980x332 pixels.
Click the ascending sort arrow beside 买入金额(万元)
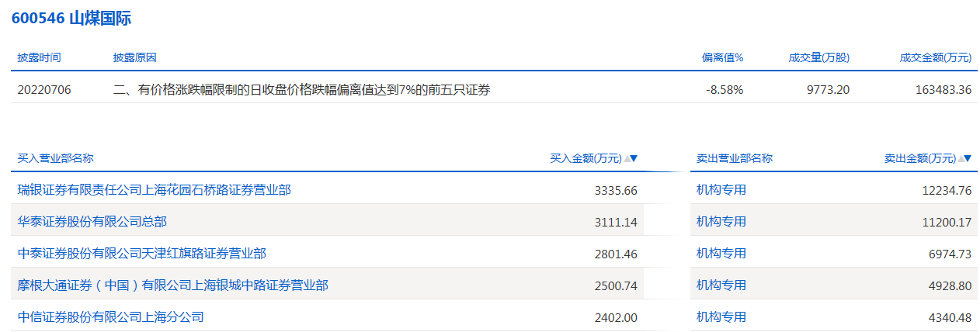(x=627, y=159)
